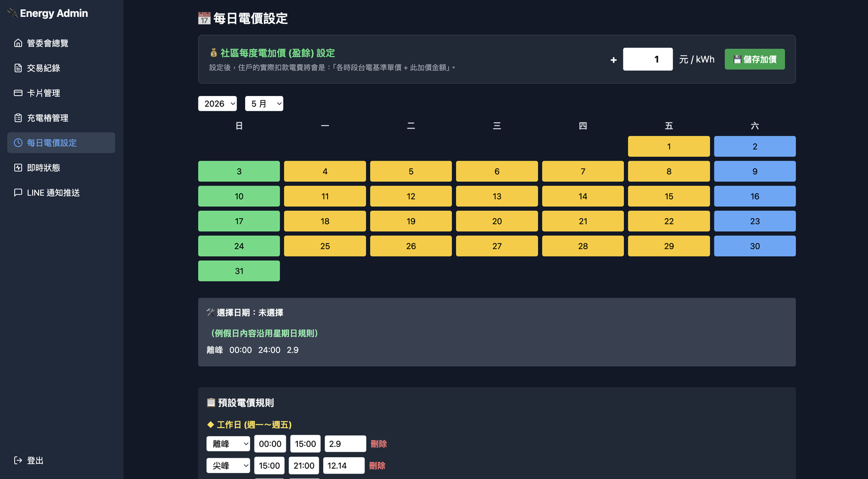Click the plug icon next to Energy Admin
This screenshot has height=479, width=868.
pyautogui.click(x=12, y=13)
